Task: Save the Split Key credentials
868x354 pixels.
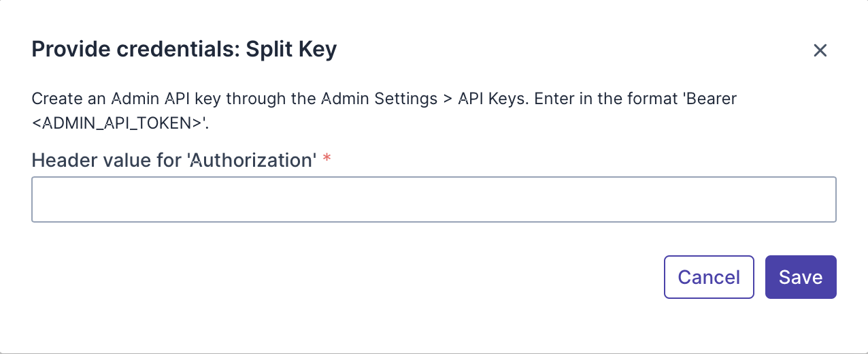Action: tap(800, 277)
